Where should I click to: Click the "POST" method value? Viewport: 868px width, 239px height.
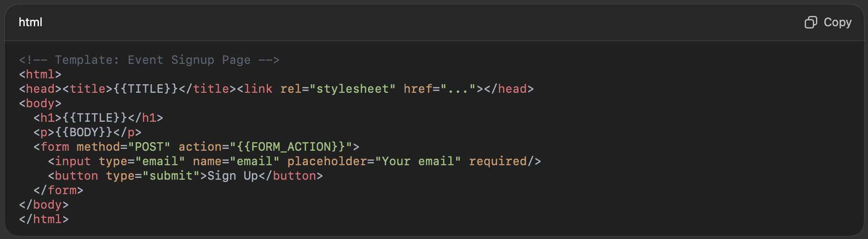(149, 147)
